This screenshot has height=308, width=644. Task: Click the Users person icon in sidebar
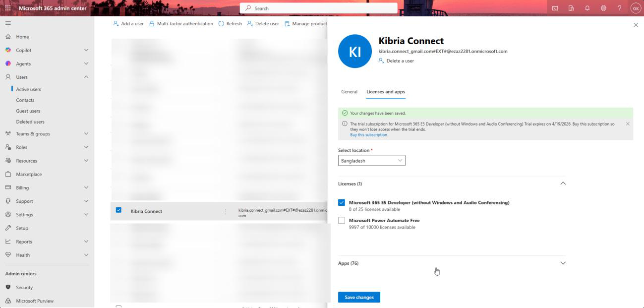(x=8, y=77)
